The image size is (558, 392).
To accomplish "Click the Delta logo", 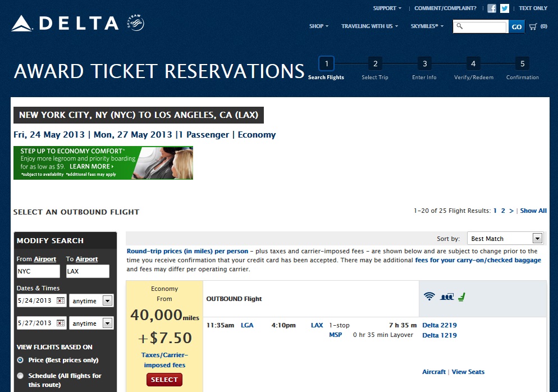I will [65, 24].
